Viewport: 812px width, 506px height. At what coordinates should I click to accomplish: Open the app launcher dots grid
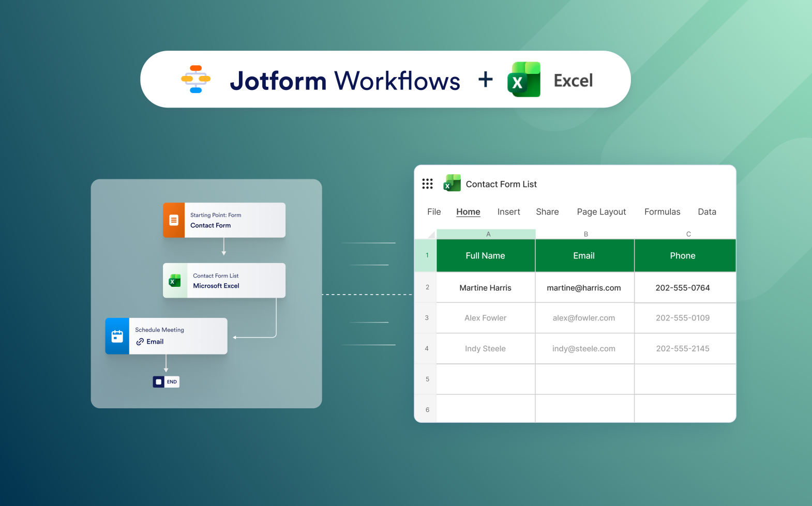(427, 184)
